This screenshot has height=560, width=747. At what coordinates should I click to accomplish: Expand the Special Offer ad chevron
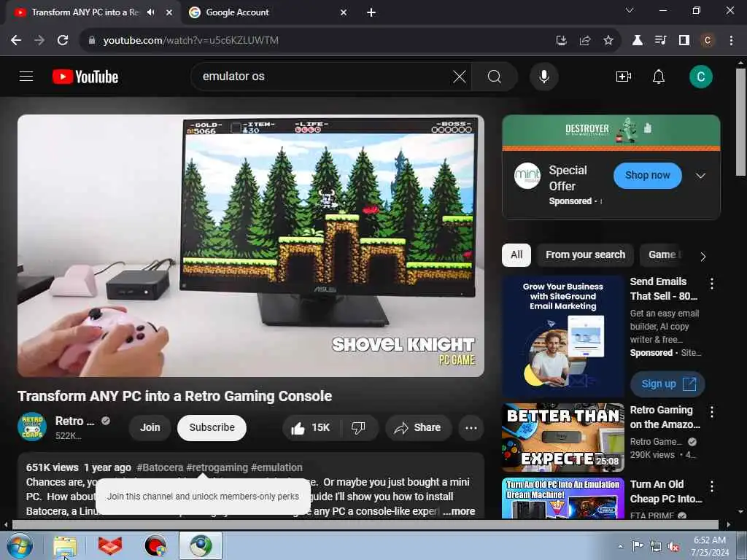[x=700, y=176]
